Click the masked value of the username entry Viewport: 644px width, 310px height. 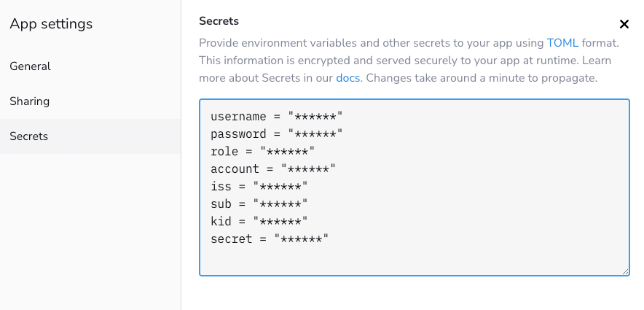click(315, 117)
